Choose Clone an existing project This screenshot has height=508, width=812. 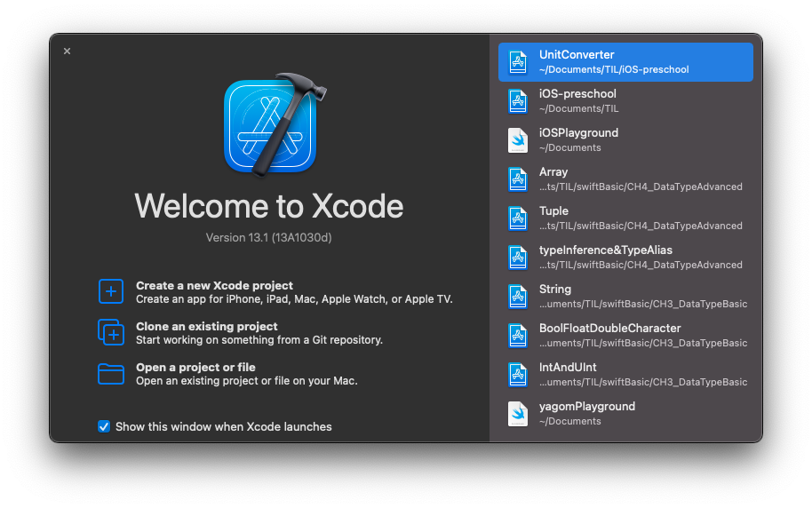(x=240, y=333)
